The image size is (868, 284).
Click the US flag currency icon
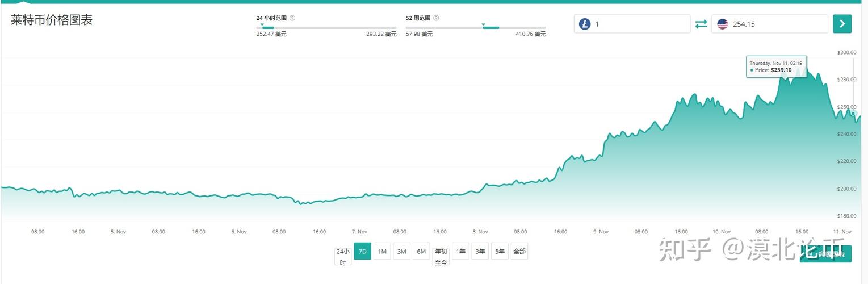(x=722, y=24)
